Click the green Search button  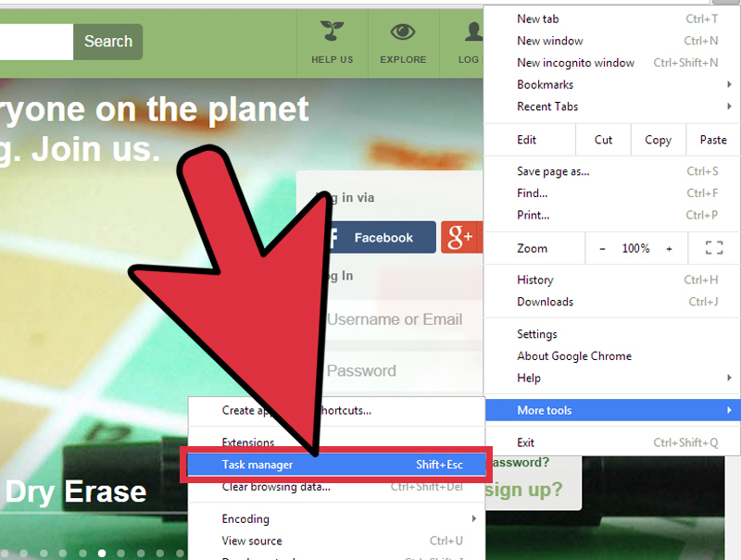coord(107,42)
